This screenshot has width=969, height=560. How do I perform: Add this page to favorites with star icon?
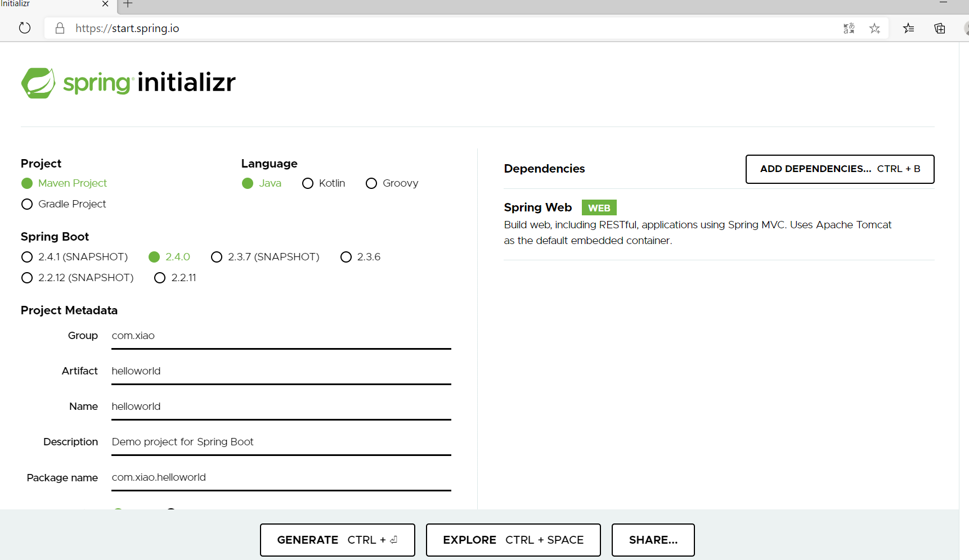[874, 28]
